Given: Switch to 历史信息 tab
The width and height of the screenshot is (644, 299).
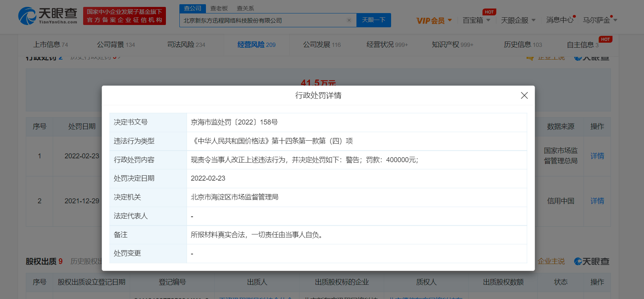Looking at the screenshot, I should (x=523, y=45).
